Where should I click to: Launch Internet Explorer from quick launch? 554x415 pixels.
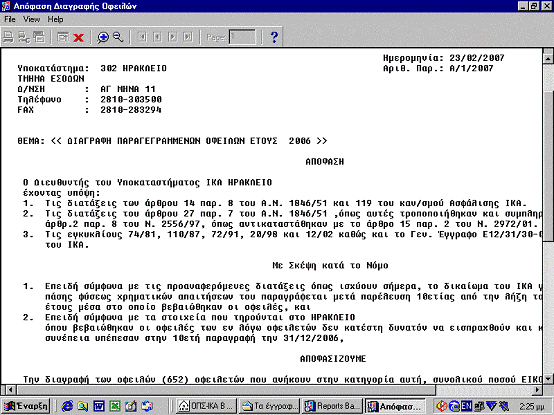click(67, 406)
